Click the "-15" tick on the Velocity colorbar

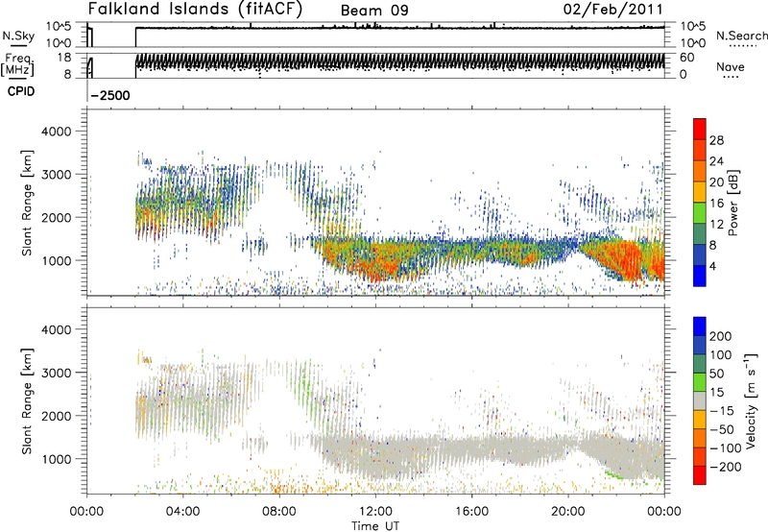721,410
